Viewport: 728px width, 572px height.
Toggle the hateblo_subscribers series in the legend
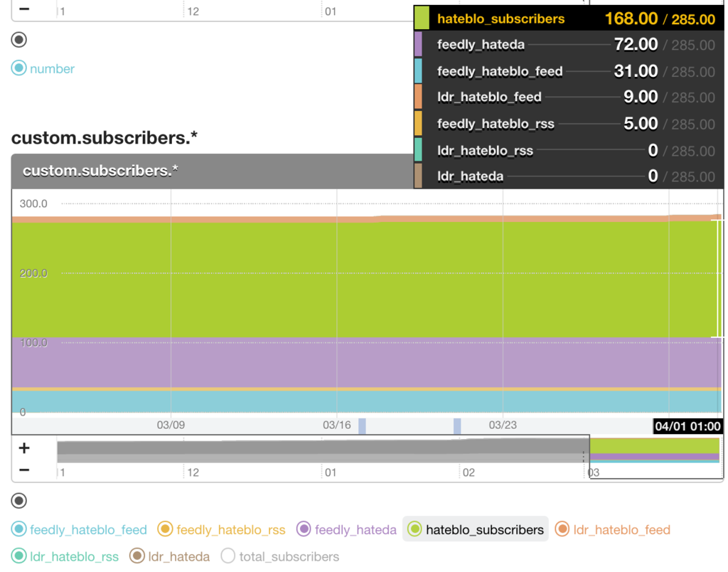tap(476, 530)
